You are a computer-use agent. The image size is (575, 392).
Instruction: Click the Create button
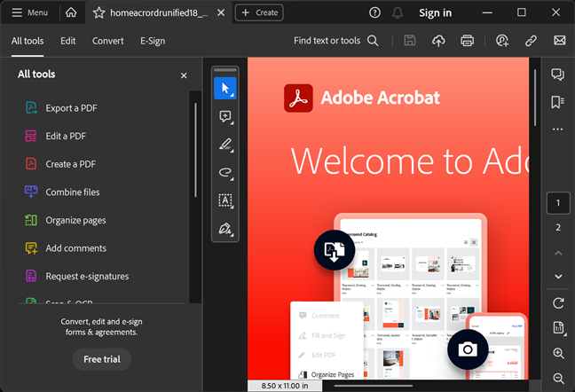[x=259, y=12]
